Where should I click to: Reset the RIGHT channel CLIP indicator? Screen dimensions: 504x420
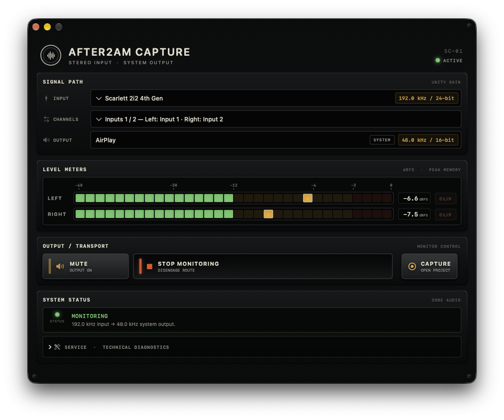click(x=446, y=214)
